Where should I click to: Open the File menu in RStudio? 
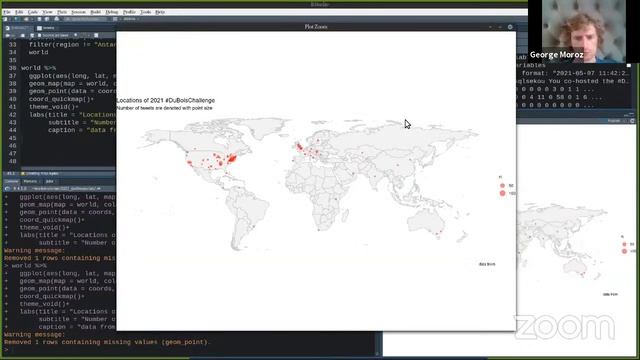[7, 12]
